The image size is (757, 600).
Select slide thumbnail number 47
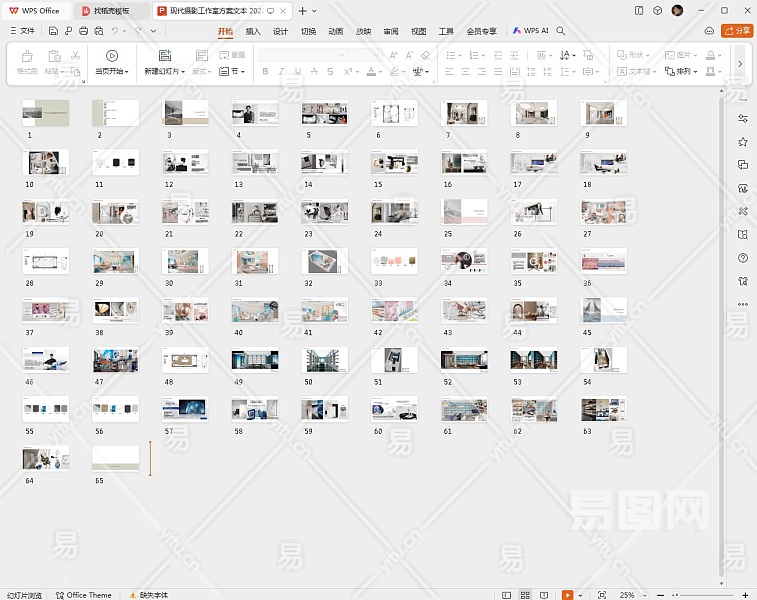[116, 360]
